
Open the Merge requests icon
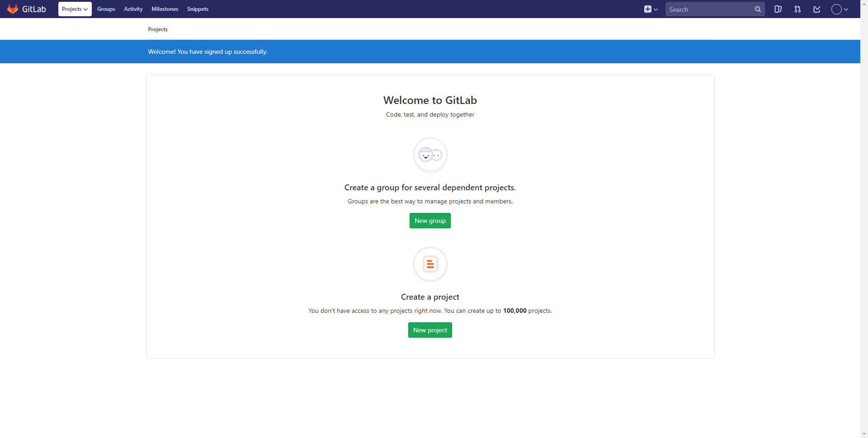(x=797, y=9)
